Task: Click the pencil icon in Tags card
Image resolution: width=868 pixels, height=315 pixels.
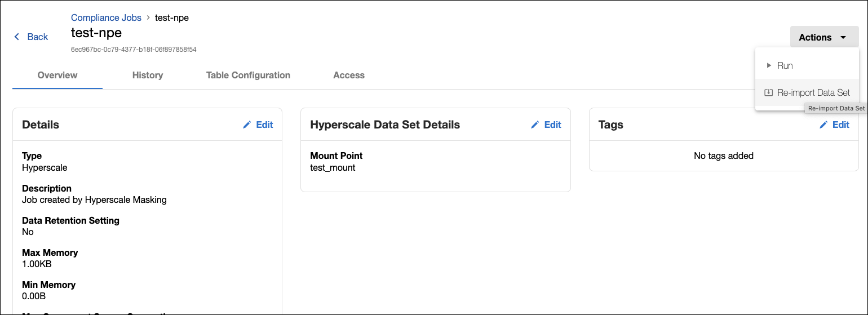Action: coord(823,125)
